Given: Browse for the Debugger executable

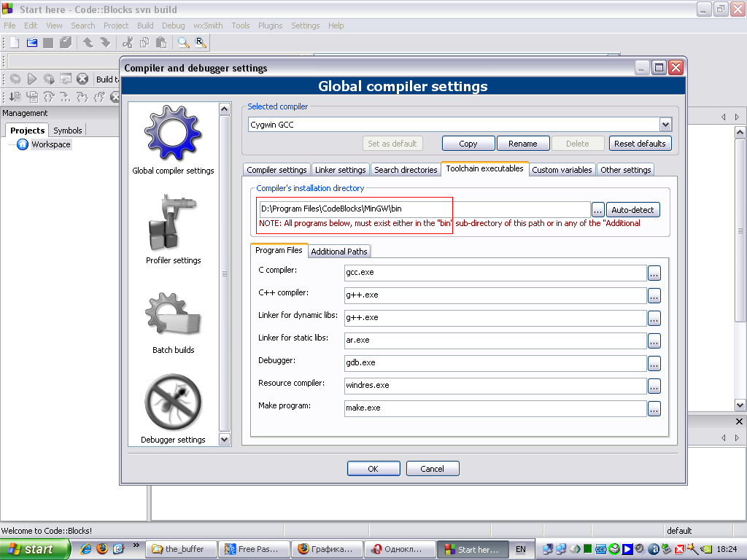Looking at the screenshot, I should [x=654, y=363].
